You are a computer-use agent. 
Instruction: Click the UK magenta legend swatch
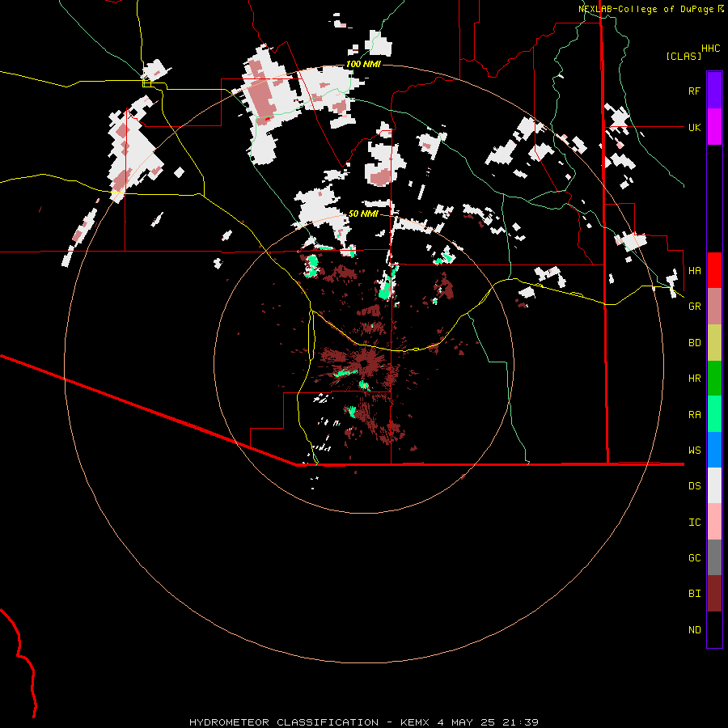714,127
